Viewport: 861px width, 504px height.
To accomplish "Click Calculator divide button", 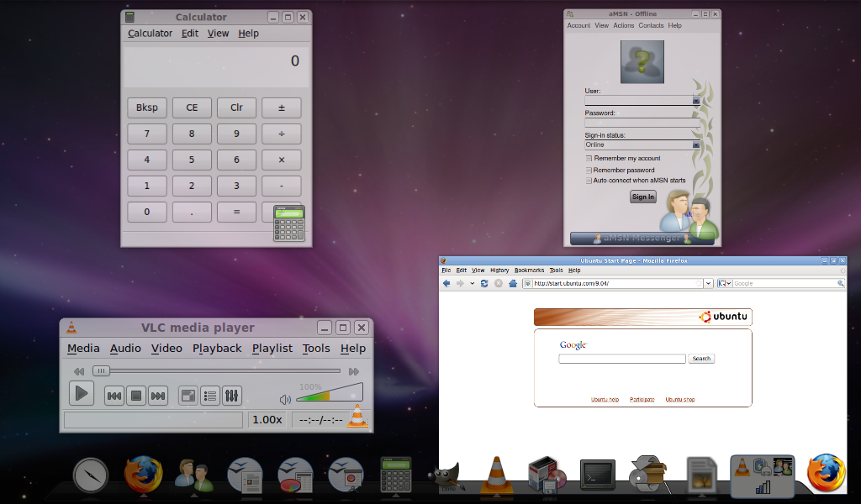I will point(281,134).
